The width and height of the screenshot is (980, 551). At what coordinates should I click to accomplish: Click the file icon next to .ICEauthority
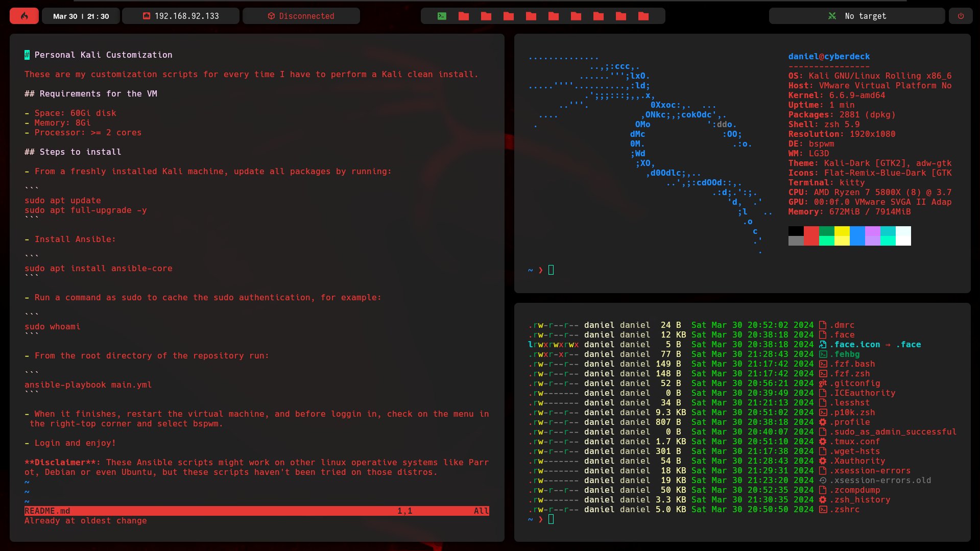(x=823, y=393)
